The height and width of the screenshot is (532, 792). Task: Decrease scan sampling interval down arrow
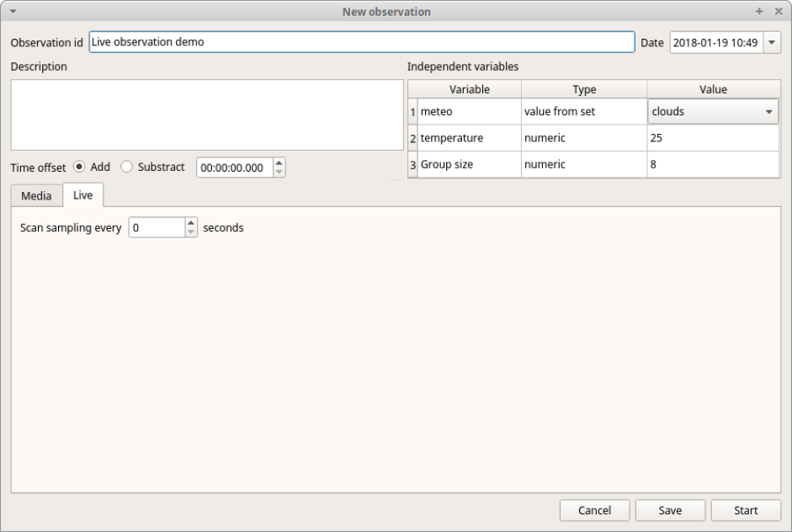click(191, 231)
